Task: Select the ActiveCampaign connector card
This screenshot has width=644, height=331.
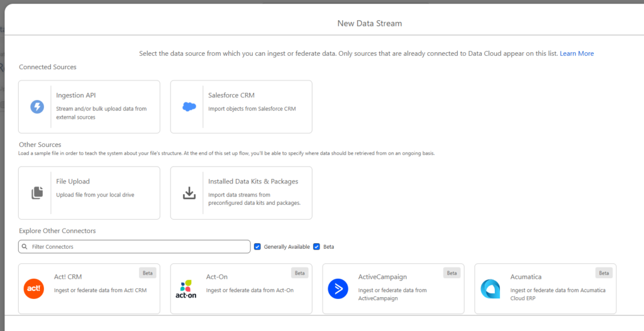Action: pos(394,289)
